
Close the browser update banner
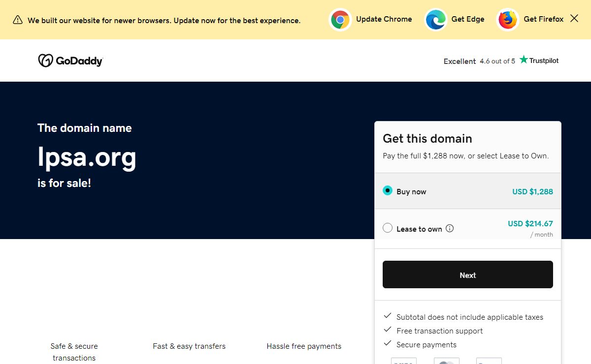coord(574,19)
